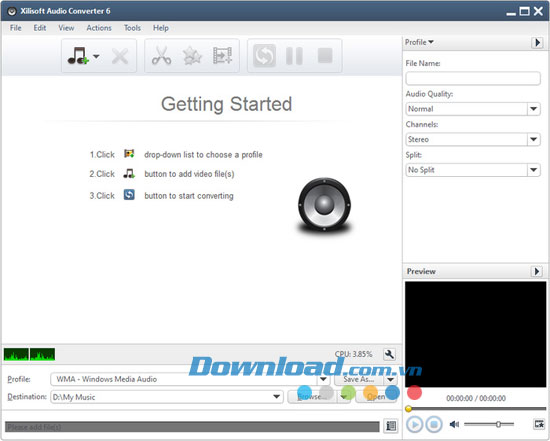Click the snapshot icon in Preview
Viewport: 550px width, 441px height.
(x=539, y=424)
